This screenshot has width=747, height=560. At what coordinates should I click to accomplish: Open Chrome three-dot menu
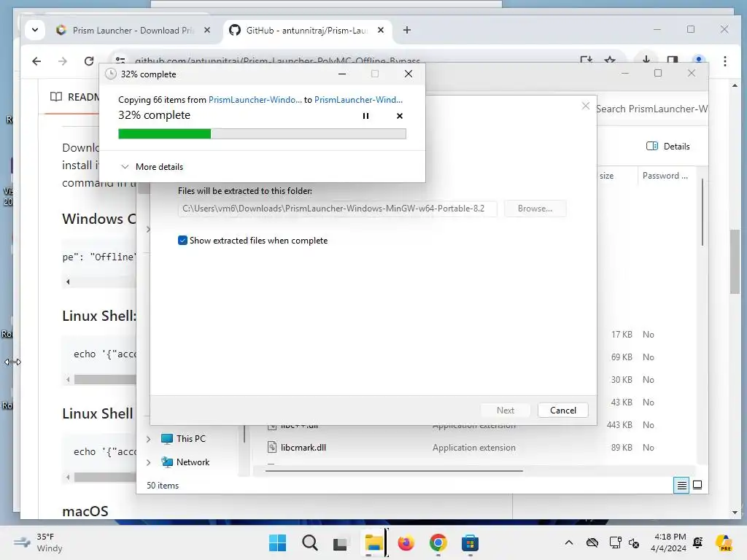coord(724,61)
